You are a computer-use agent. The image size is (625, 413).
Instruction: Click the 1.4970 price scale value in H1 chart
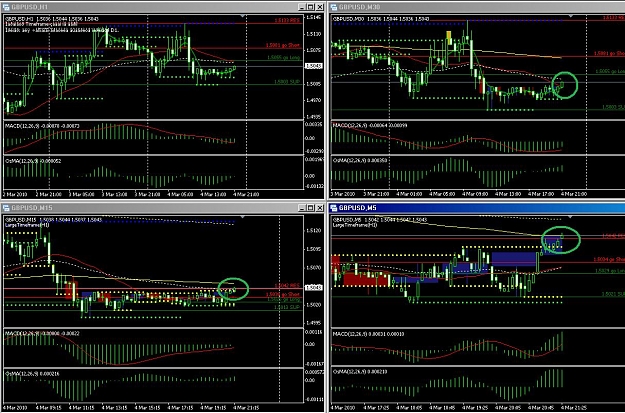click(314, 101)
